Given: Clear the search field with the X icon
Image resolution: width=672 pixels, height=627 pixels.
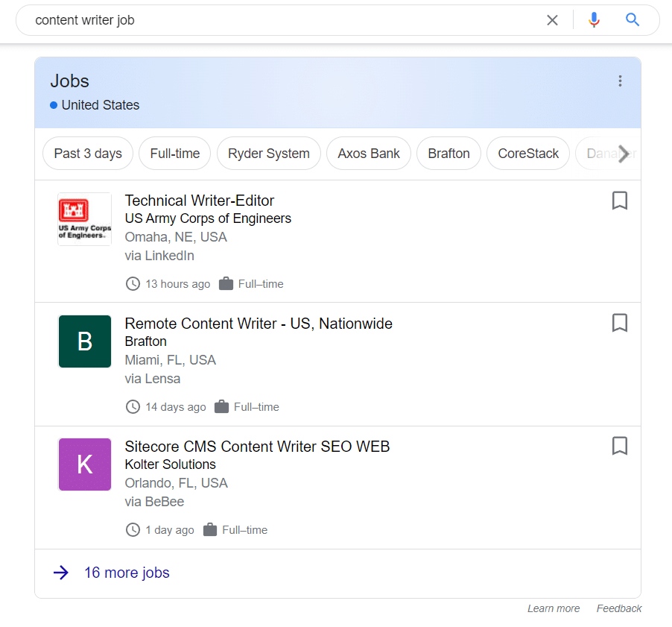Looking at the screenshot, I should [x=552, y=20].
